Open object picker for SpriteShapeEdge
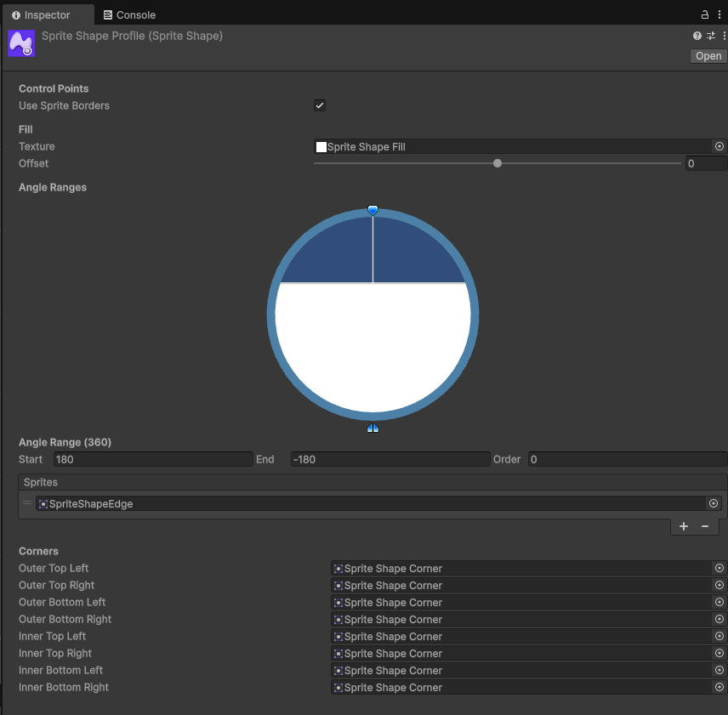Viewport: 728px width, 715px height. [x=714, y=503]
